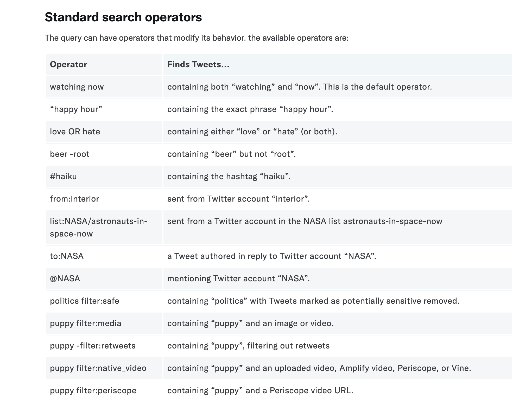
Task: Click the 'filtering out retweets' description
Action: click(x=288, y=346)
